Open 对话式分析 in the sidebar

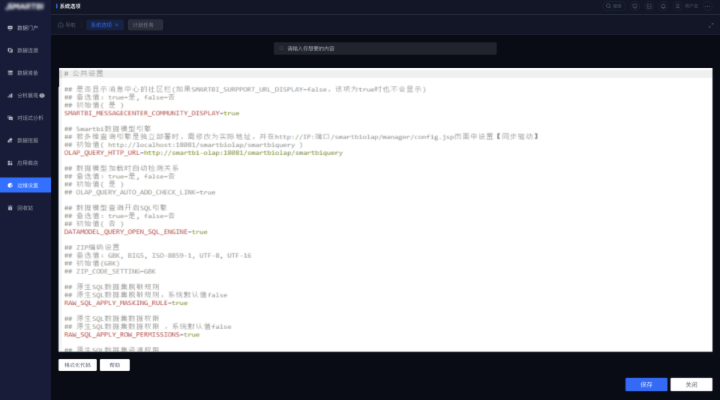pos(27,118)
